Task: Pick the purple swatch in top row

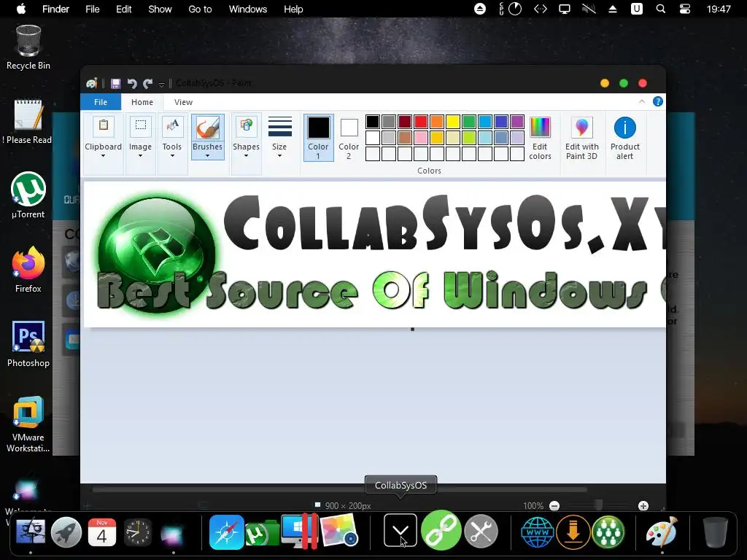Action: pos(517,122)
